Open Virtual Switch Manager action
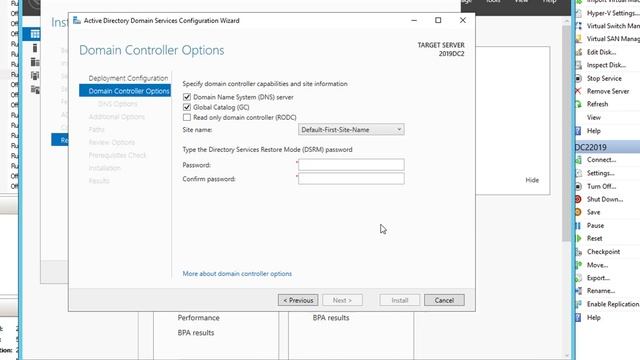 (x=613, y=26)
